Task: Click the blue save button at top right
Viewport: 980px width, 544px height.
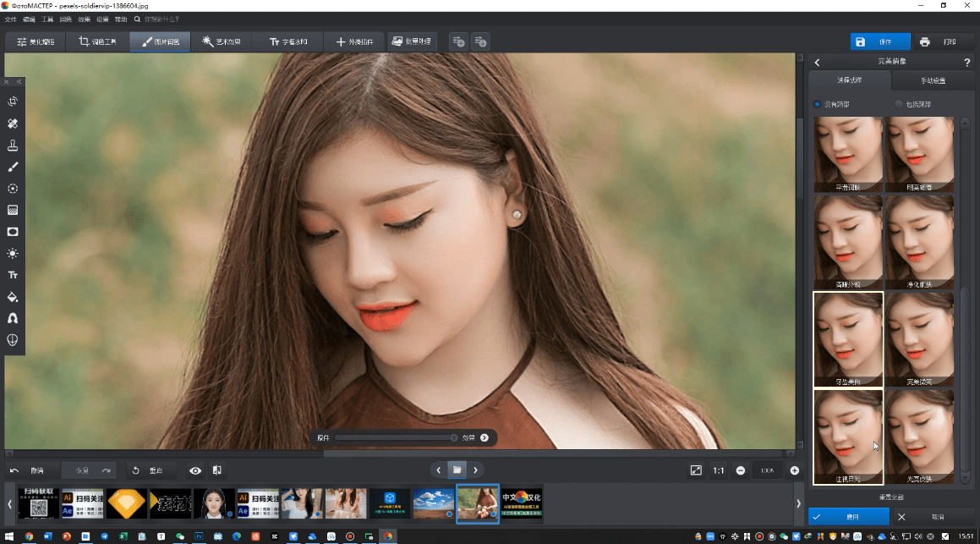Action: click(879, 41)
